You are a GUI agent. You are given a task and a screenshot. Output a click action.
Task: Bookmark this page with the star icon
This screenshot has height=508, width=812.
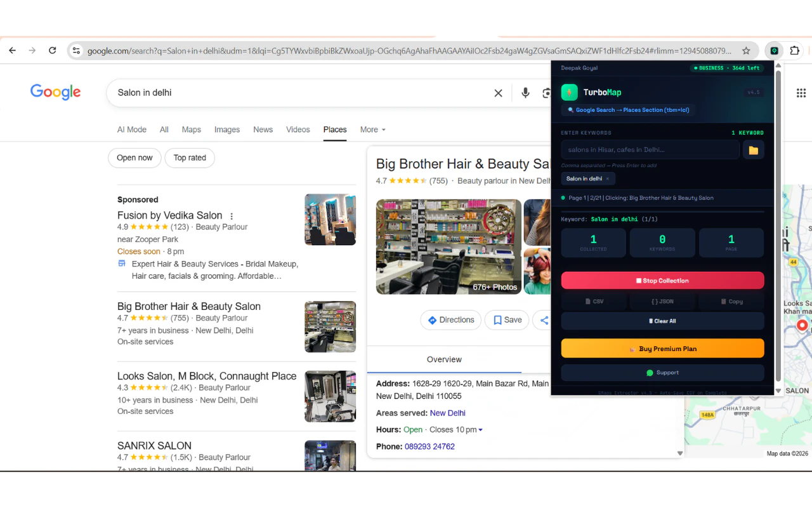coord(746,51)
